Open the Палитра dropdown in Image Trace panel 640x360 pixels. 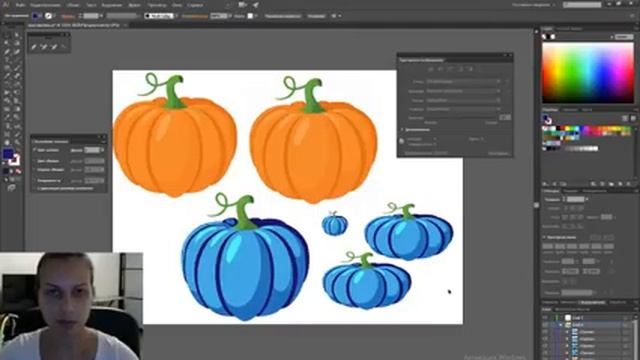463,109
